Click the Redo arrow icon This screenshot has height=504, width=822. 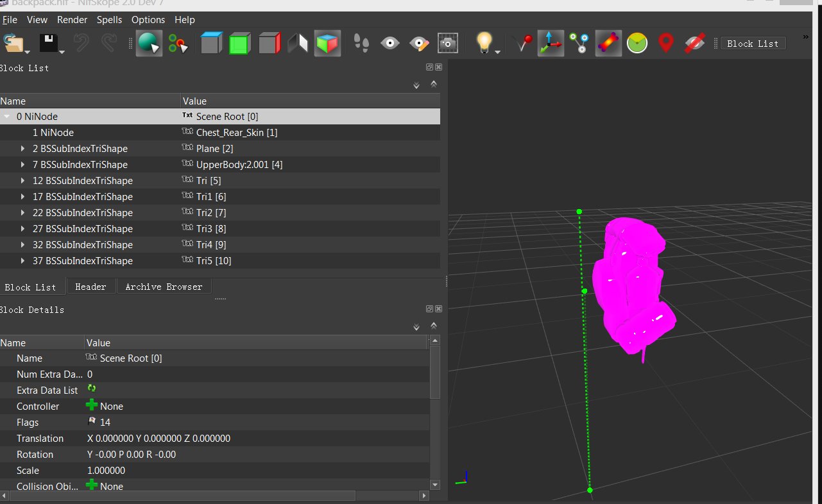coord(109,43)
